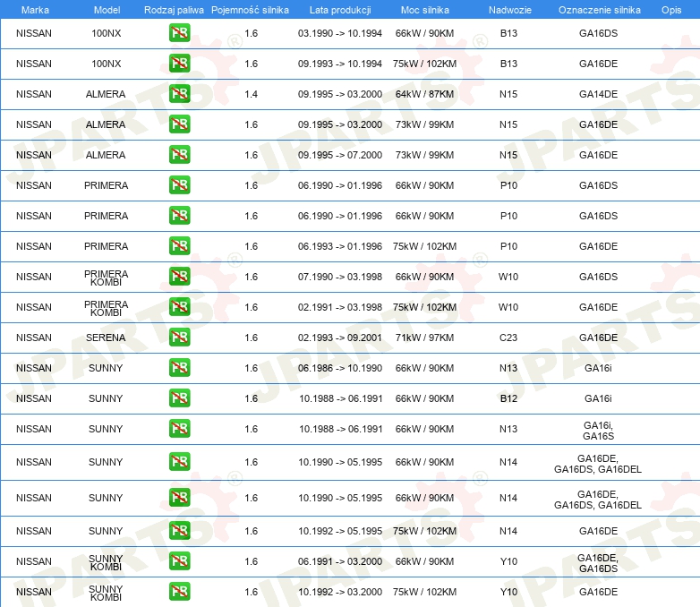The height and width of the screenshot is (607, 700).
Task: Select the GA16DE, GA16DS engine code cell
Action: [x=598, y=563]
